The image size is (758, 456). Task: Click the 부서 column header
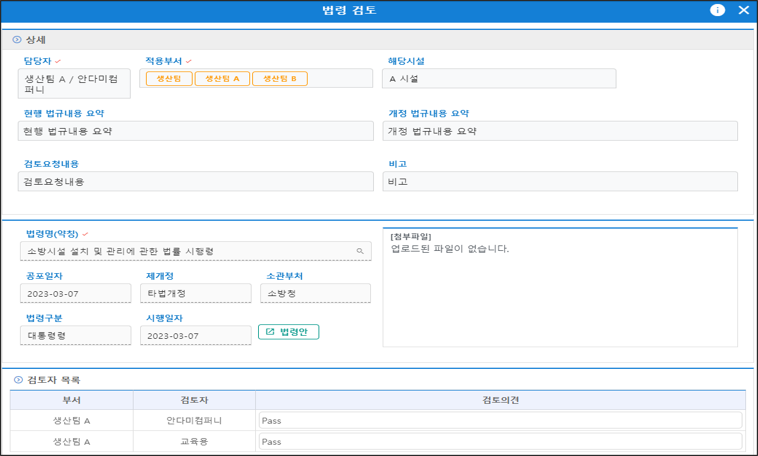click(x=72, y=400)
